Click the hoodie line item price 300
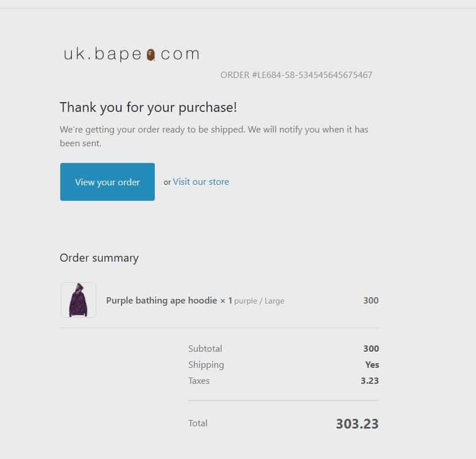This screenshot has height=459, width=476. (370, 300)
